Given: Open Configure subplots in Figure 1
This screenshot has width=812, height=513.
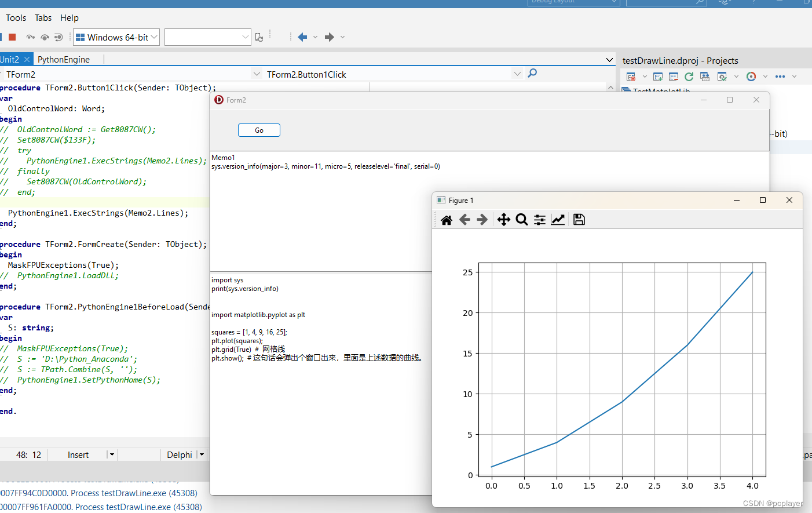Looking at the screenshot, I should [x=540, y=220].
